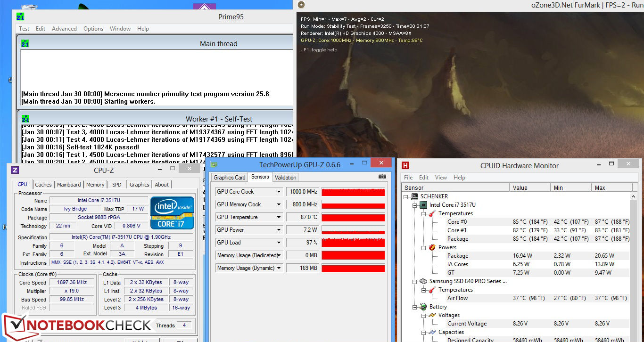
Task: Click the flame icon beside Powers
Action: coord(432,247)
